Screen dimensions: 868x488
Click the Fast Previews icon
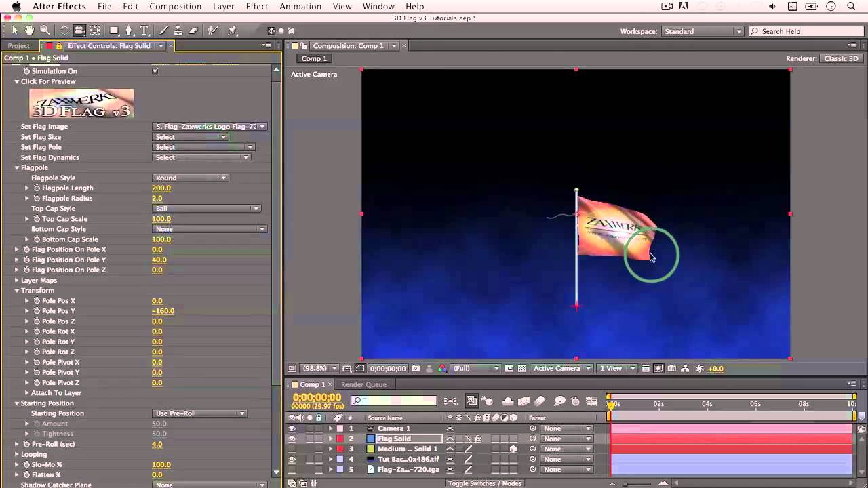pos(658,369)
